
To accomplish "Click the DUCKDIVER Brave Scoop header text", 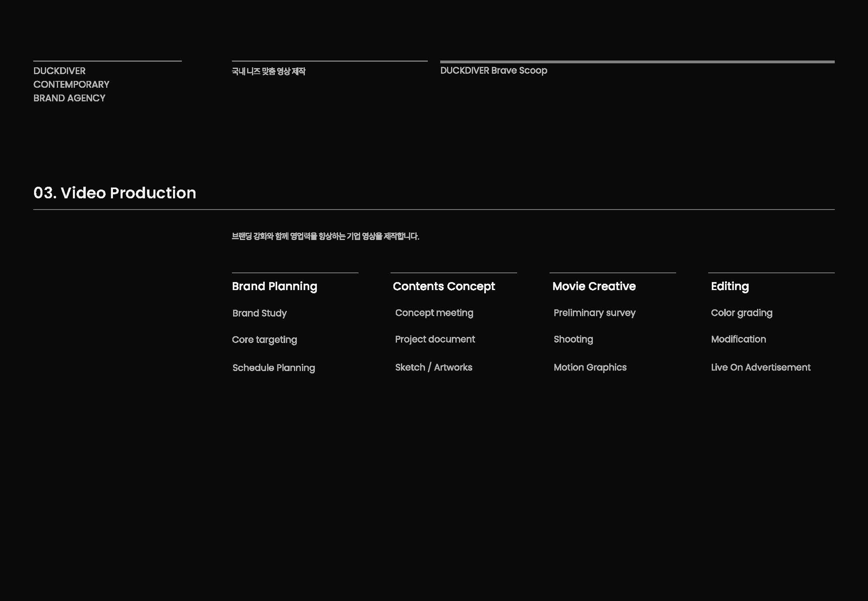I will (x=493, y=71).
